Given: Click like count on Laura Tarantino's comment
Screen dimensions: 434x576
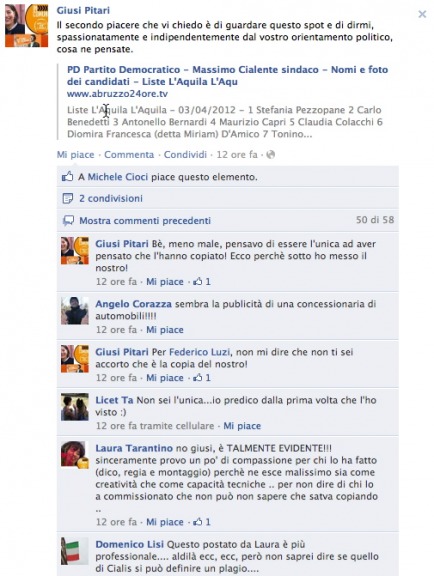Looking at the screenshot, I should 202,522.
